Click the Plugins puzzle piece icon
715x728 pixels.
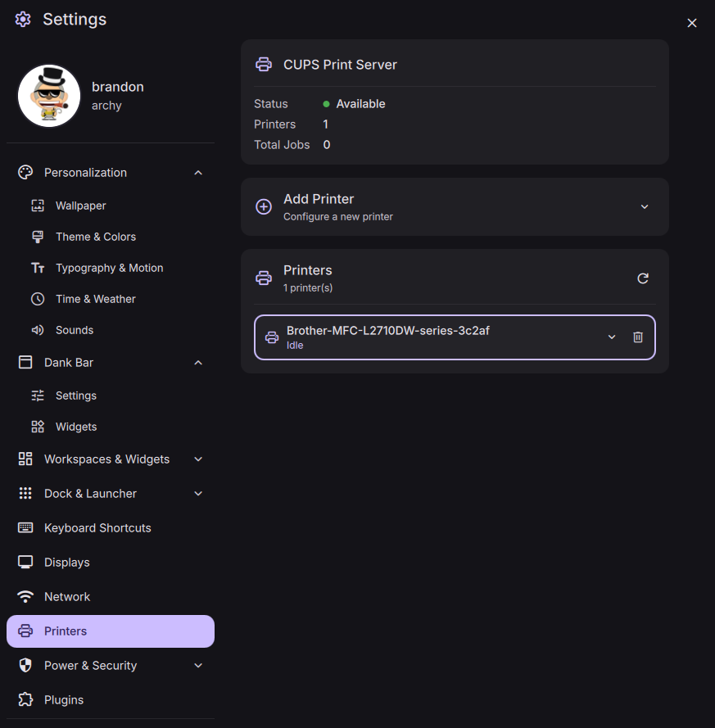(x=25, y=700)
